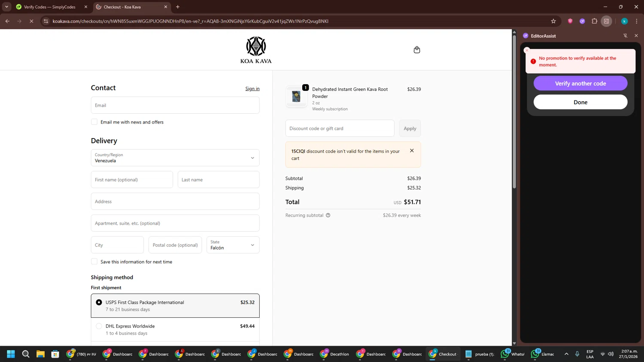Click the First name (optional) field
This screenshot has width=644, height=362.
click(x=132, y=180)
